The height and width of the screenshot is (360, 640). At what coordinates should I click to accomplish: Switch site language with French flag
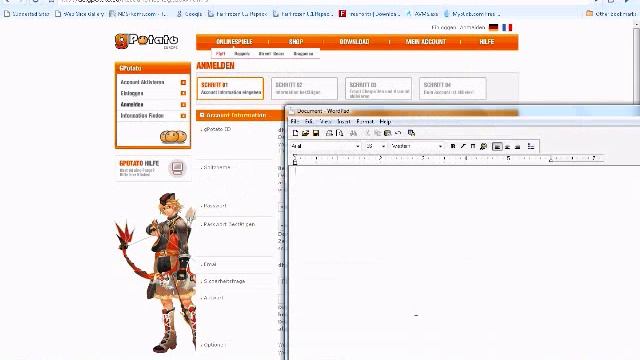click(507, 27)
